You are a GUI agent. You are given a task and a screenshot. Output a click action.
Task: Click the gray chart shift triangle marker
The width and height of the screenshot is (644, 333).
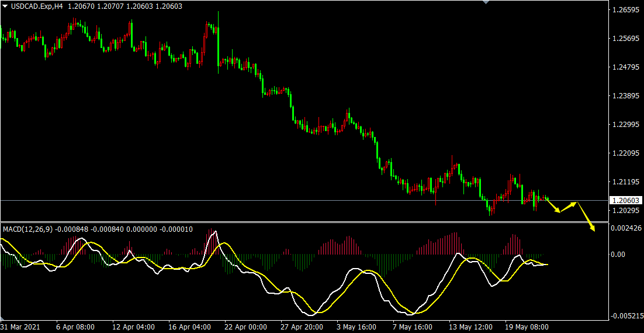pyautogui.click(x=485, y=2)
